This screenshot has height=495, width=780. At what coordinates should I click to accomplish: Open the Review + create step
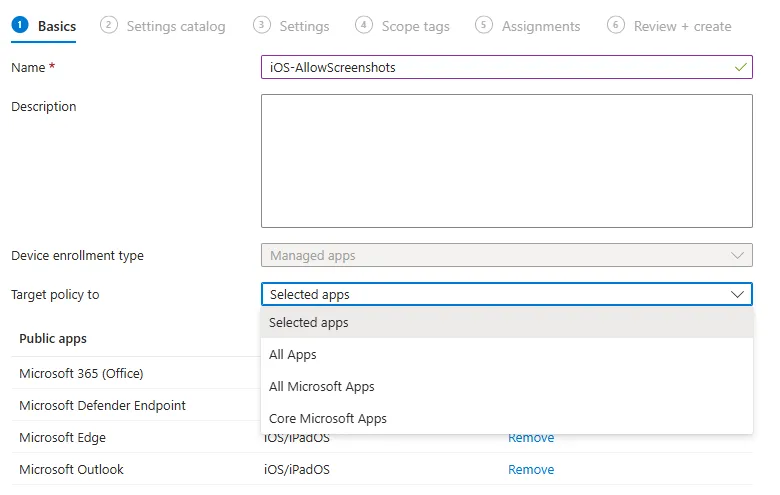669,26
